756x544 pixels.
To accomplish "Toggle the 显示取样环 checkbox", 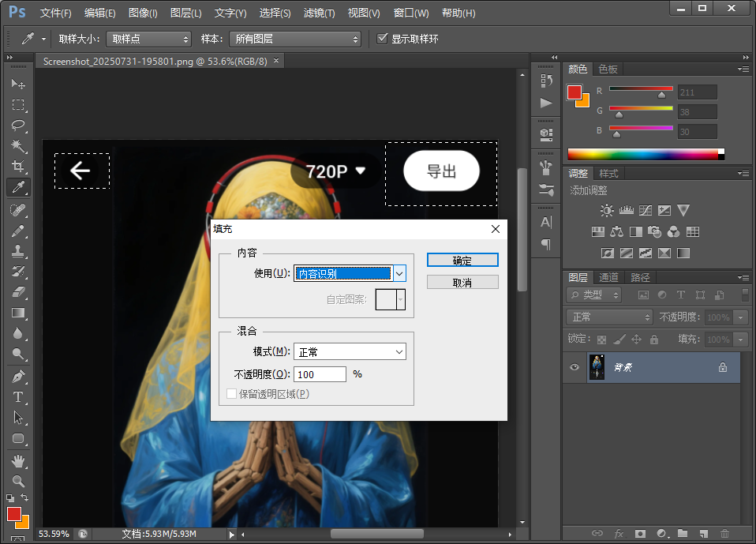I will pos(383,39).
